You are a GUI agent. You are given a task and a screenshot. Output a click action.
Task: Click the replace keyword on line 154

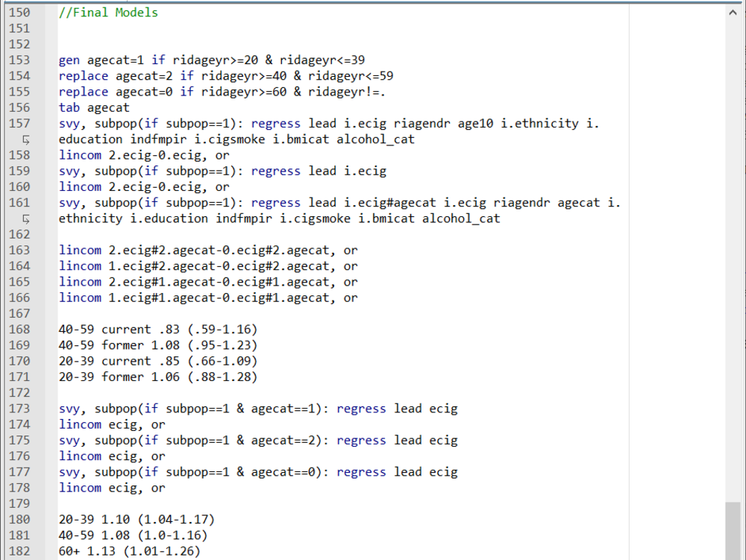[x=83, y=75]
